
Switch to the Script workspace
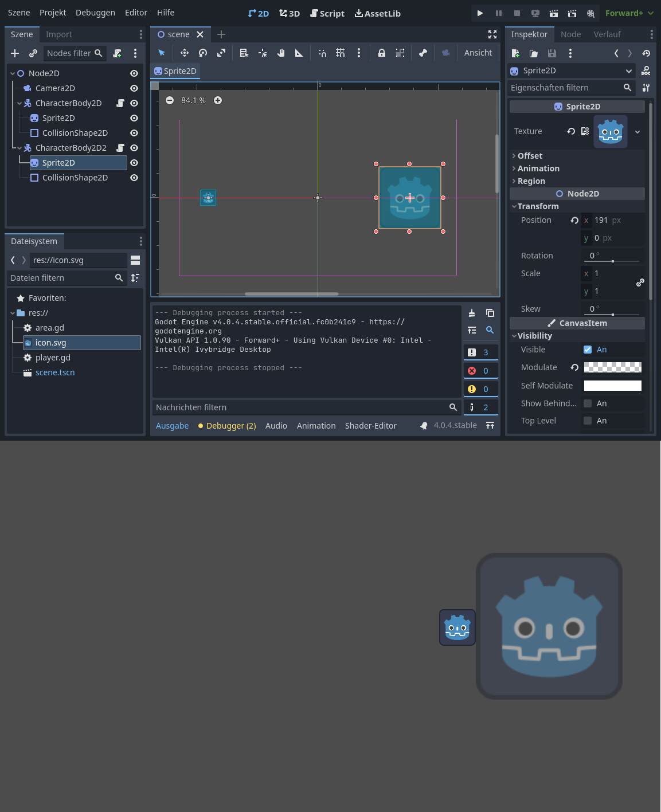327,13
